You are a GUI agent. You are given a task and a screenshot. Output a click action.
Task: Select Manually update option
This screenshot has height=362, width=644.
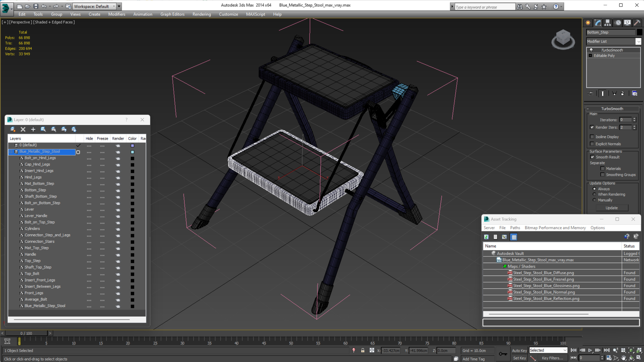[594, 200]
